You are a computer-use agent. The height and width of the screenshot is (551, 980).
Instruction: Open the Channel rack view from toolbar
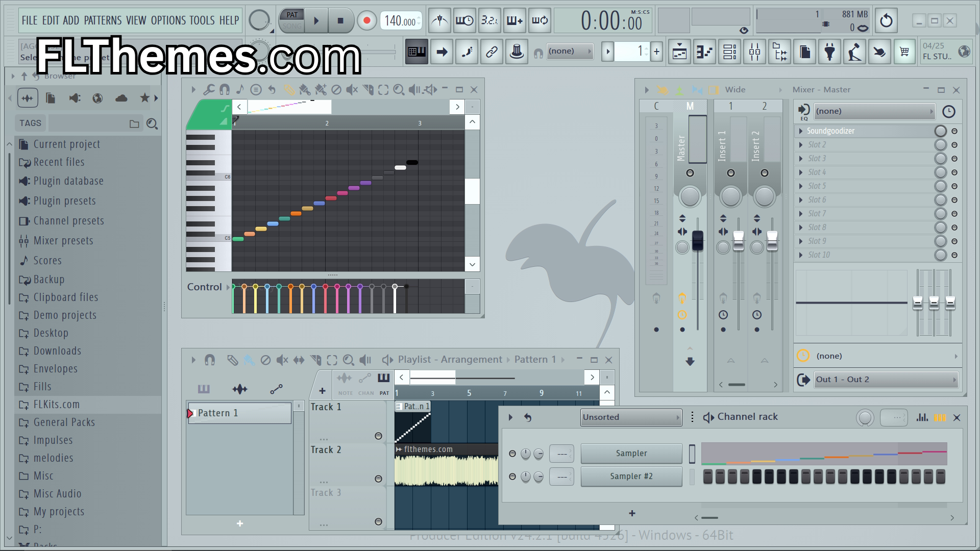tap(730, 52)
